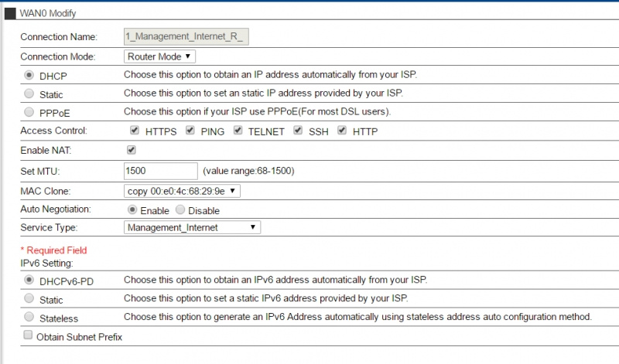
Task: Set Auto Negotiation to Enable
Action: tap(132, 209)
